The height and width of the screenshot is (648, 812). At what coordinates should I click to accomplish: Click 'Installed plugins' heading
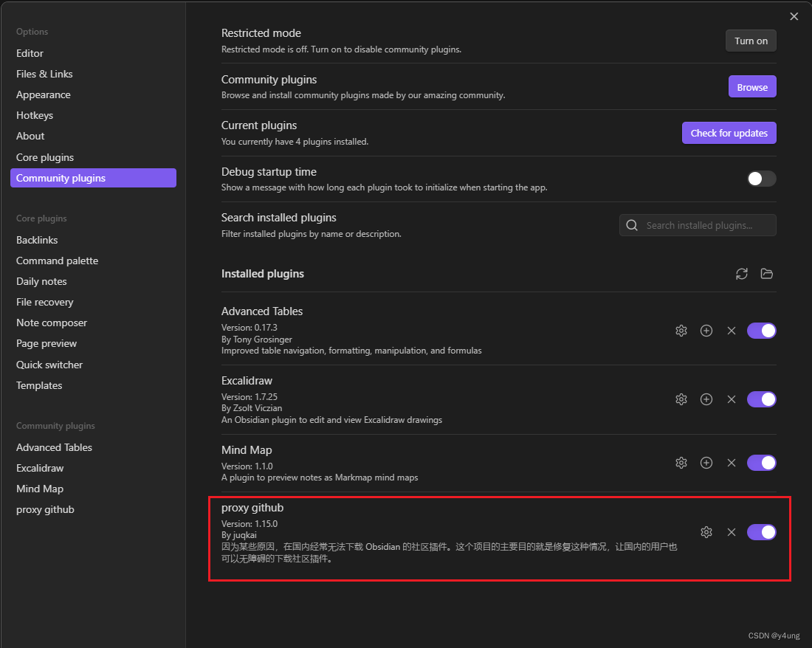(263, 274)
